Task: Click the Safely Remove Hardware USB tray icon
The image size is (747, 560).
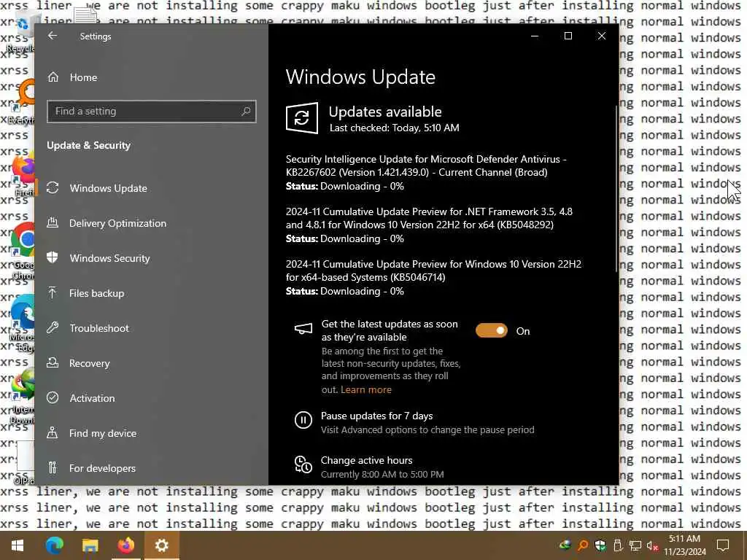Action: pyautogui.click(x=618, y=545)
